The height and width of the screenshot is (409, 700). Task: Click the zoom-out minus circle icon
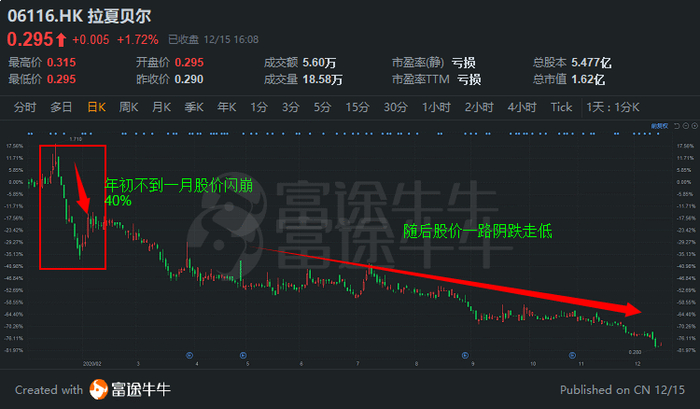686,126
